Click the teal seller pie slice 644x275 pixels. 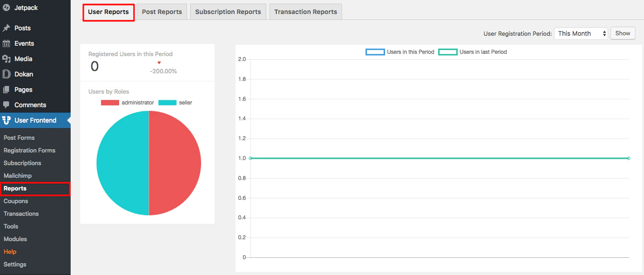tap(122, 163)
